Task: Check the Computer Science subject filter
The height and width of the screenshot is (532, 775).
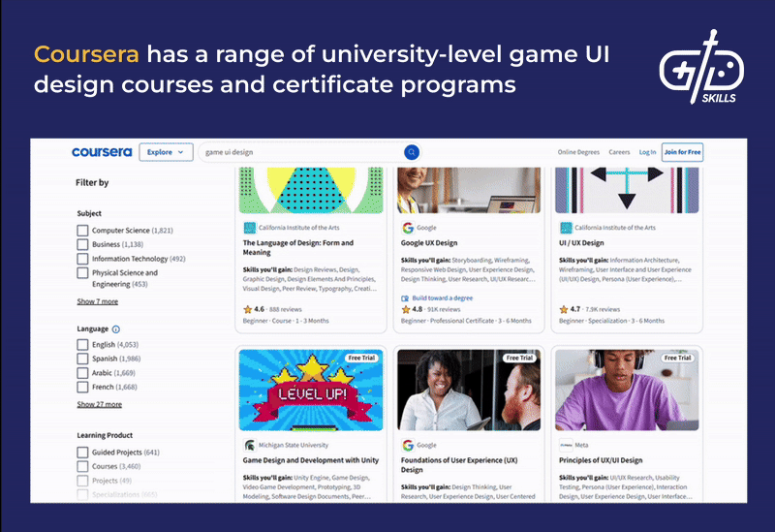Action: [82, 231]
